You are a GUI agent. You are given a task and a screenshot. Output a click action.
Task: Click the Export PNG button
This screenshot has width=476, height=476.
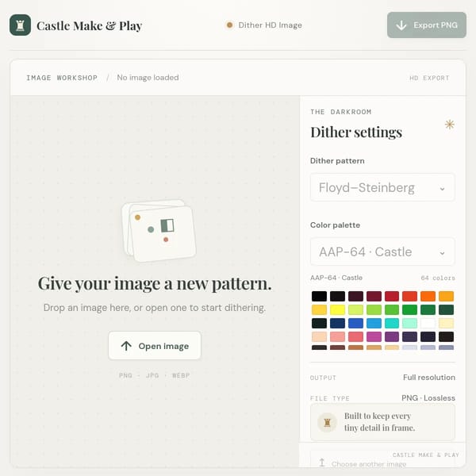point(427,25)
